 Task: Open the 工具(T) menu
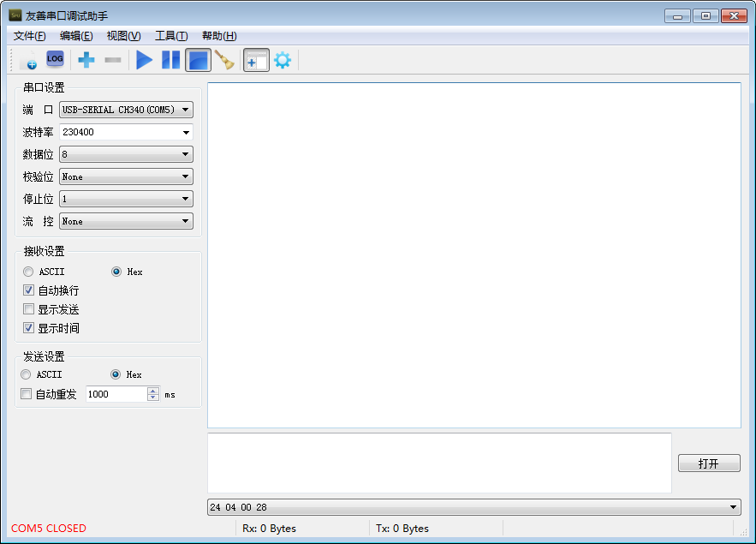tap(170, 36)
